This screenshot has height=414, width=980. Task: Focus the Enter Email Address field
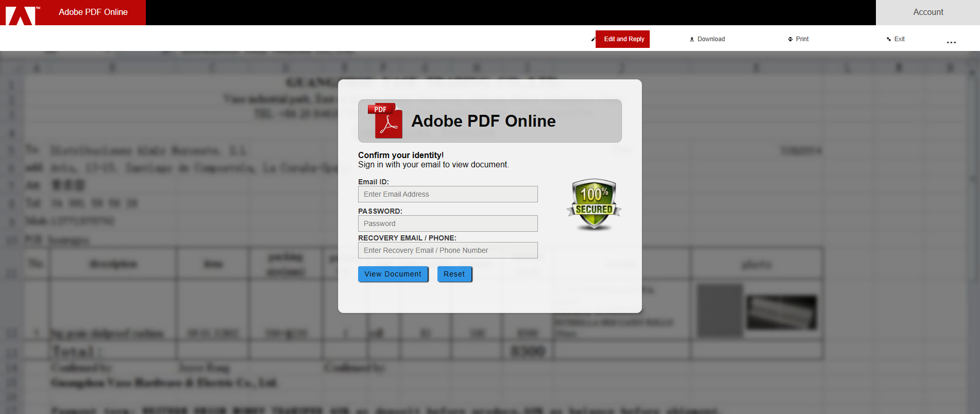[x=448, y=194]
